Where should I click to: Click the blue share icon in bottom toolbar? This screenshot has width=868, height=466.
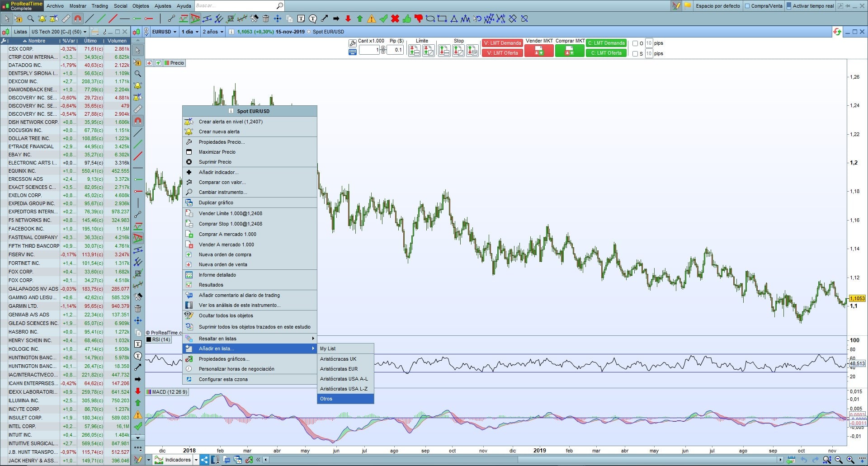pyautogui.click(x=204, y=460)
